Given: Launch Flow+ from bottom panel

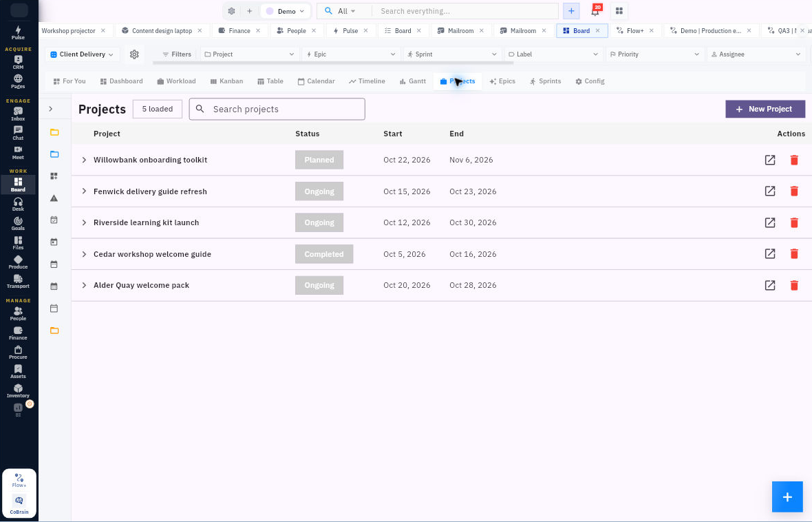Looking at the screenshot, I should (x=19, y=481).
